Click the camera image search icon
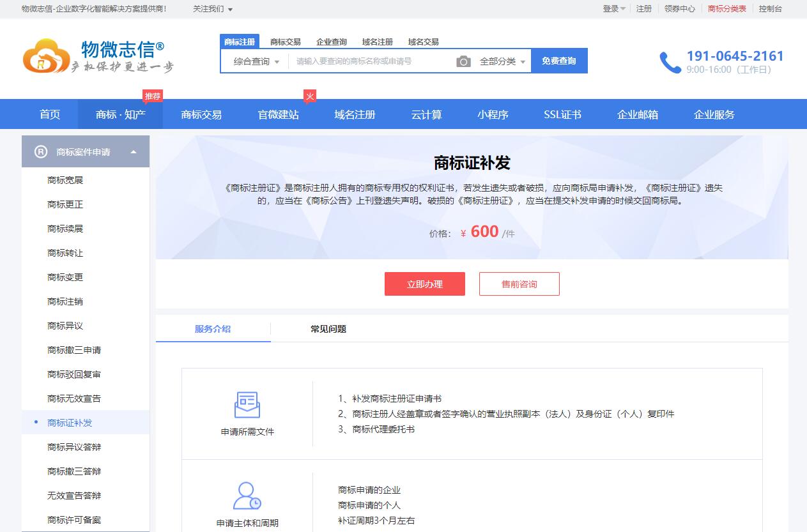Viewport: 807px width, 532px height. click(x=463, y=61)
